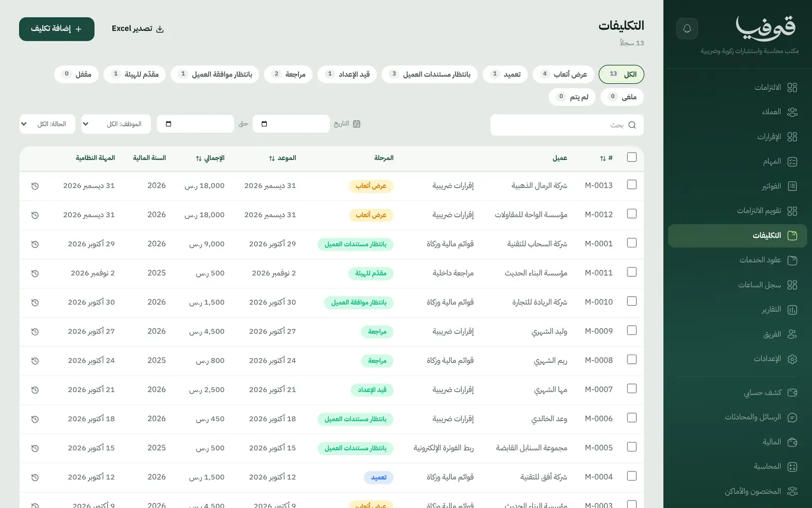Check the box for M-0011

(632, 272)
